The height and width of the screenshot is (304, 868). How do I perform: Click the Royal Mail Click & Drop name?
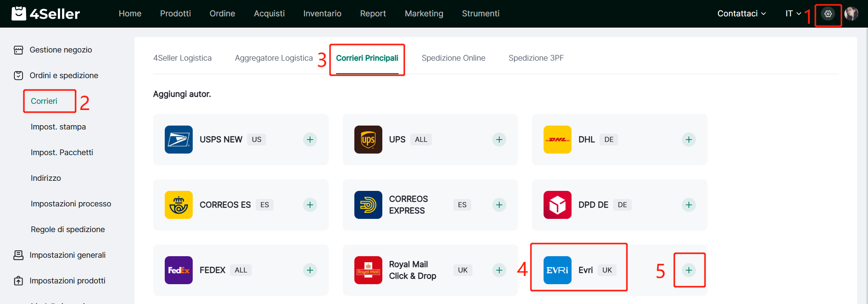click(413, 270)
